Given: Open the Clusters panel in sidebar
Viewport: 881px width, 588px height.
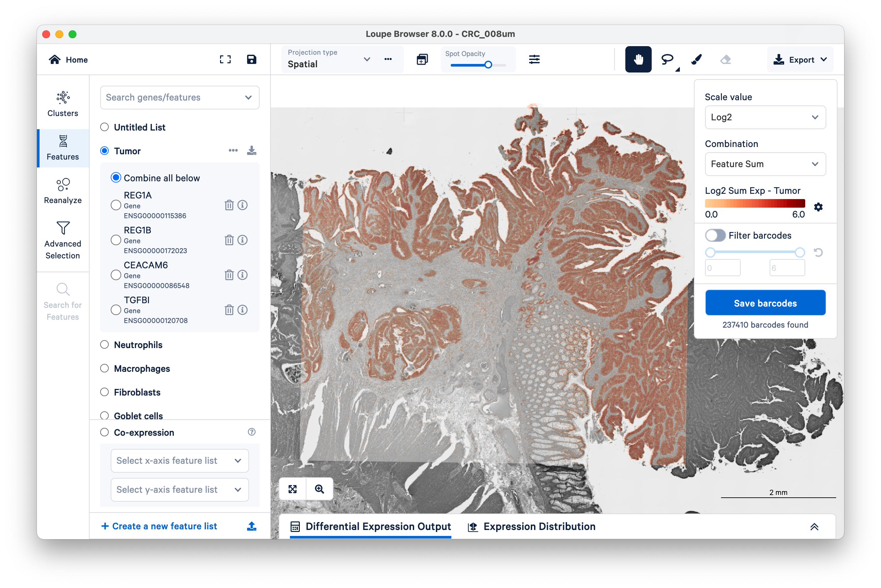Looking at the screenshot, I should [63, 104].
